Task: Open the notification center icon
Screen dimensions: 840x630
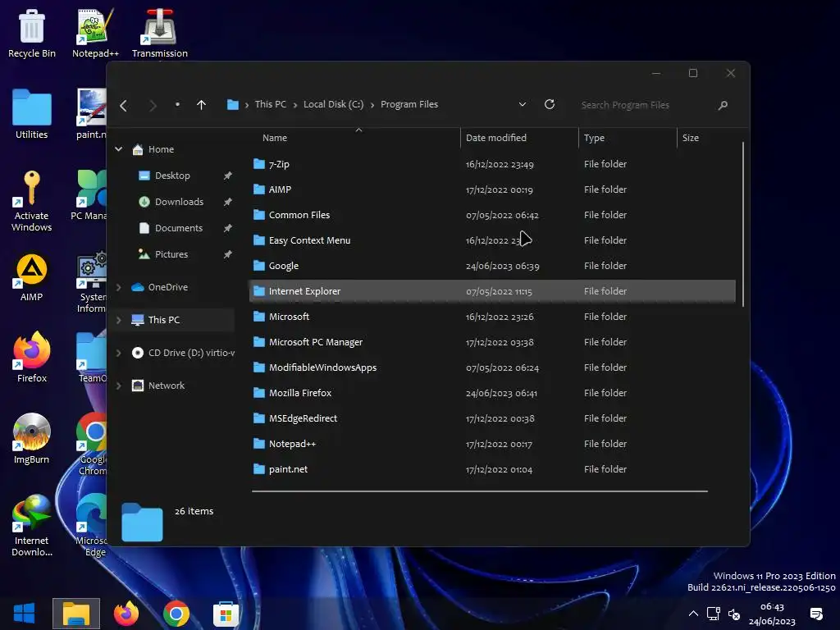Action: click(x=816, y=614)
